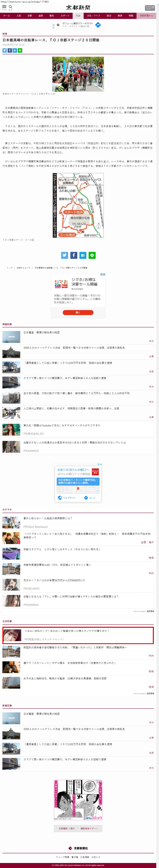The height and width of the screenshot is (868, 159).
Task: Share via top Facebook icon
Action: (x=10, y=51)
